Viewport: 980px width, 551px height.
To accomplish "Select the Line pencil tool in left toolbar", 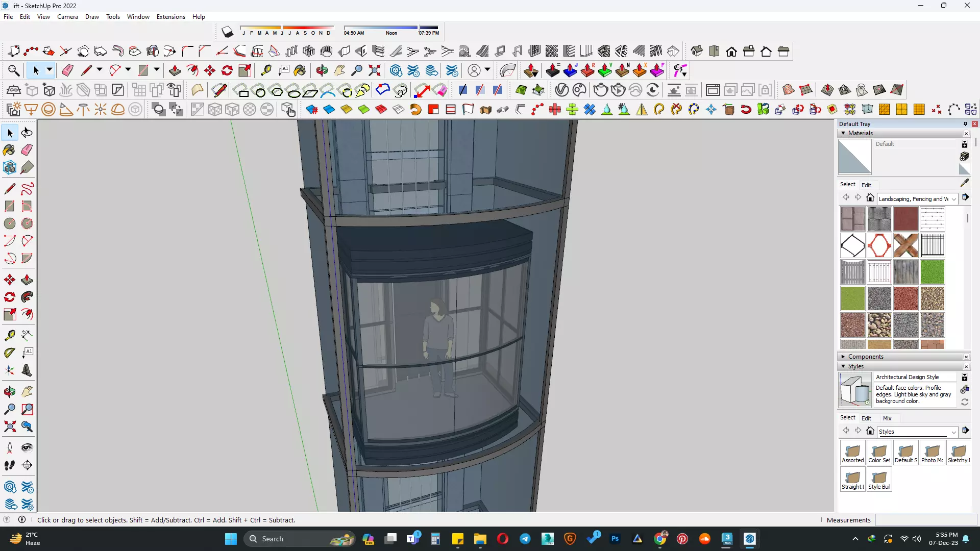I will [x=10, y=189].
